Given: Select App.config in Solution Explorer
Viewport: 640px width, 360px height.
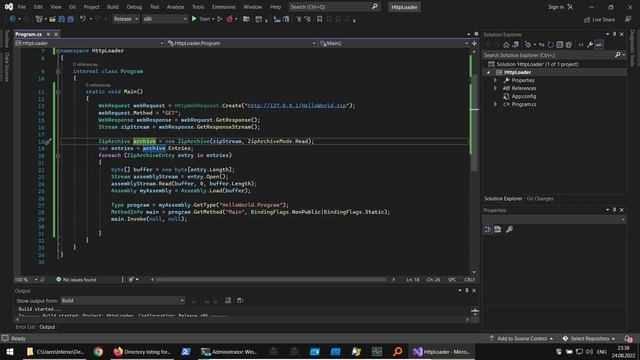Looking at the screenshot, I should pyautogui.click(x=524, y=96).
